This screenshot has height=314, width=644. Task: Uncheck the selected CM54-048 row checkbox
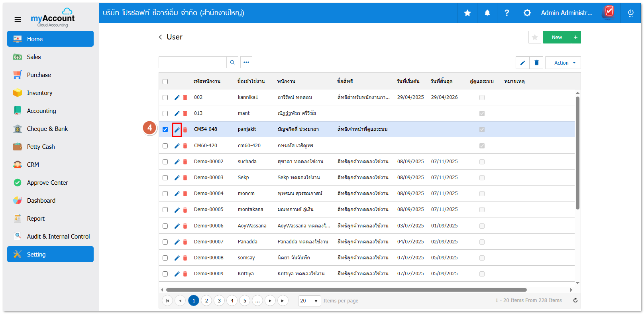click(165, 130)
